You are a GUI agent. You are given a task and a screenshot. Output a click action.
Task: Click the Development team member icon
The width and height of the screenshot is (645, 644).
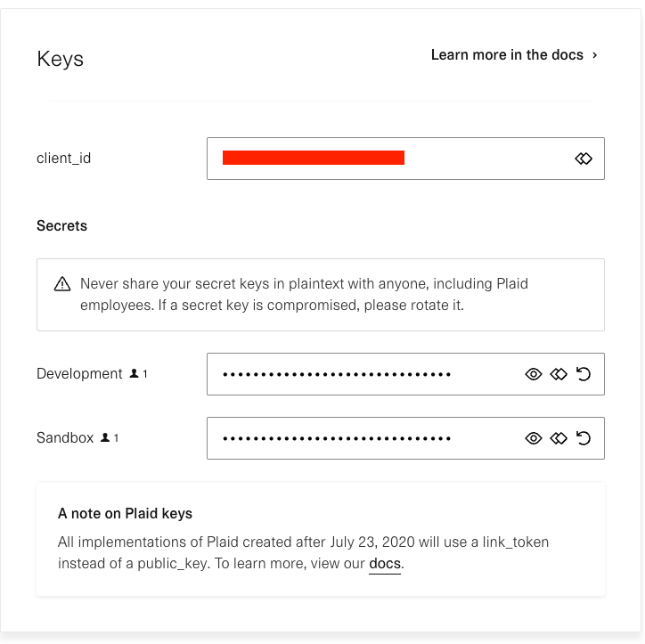[135, 373]
